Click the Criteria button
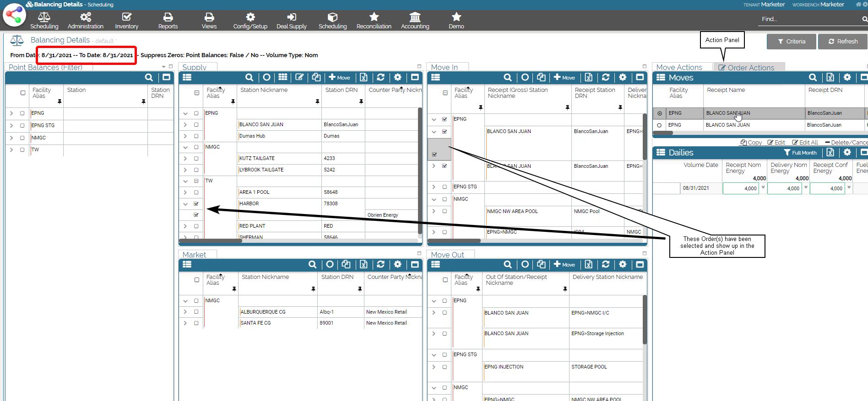Viewport: 868px width, 401px height. pos(791,41)
